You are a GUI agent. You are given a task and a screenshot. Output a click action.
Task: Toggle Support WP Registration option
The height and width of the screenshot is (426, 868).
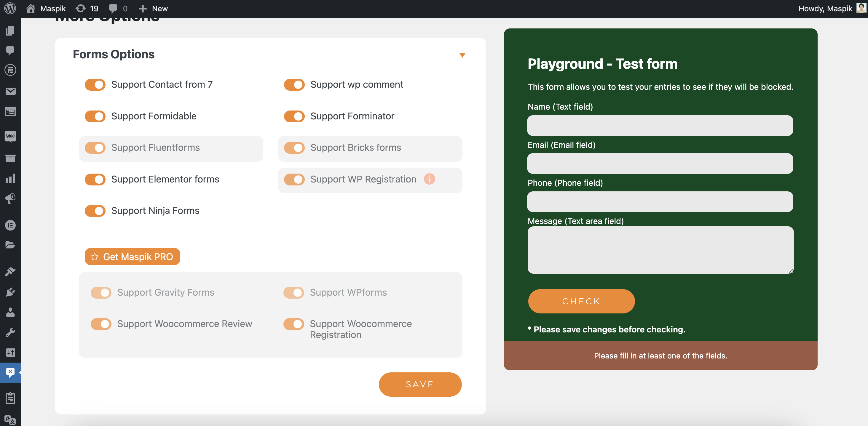click(x=293, y=179)
